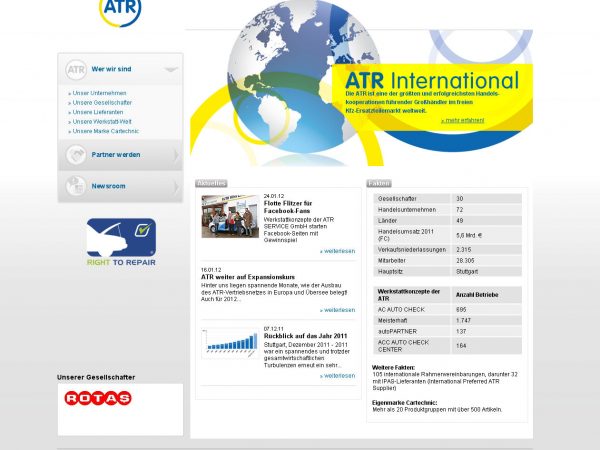Go to Unser Unternehmen

tap(97, 93)
